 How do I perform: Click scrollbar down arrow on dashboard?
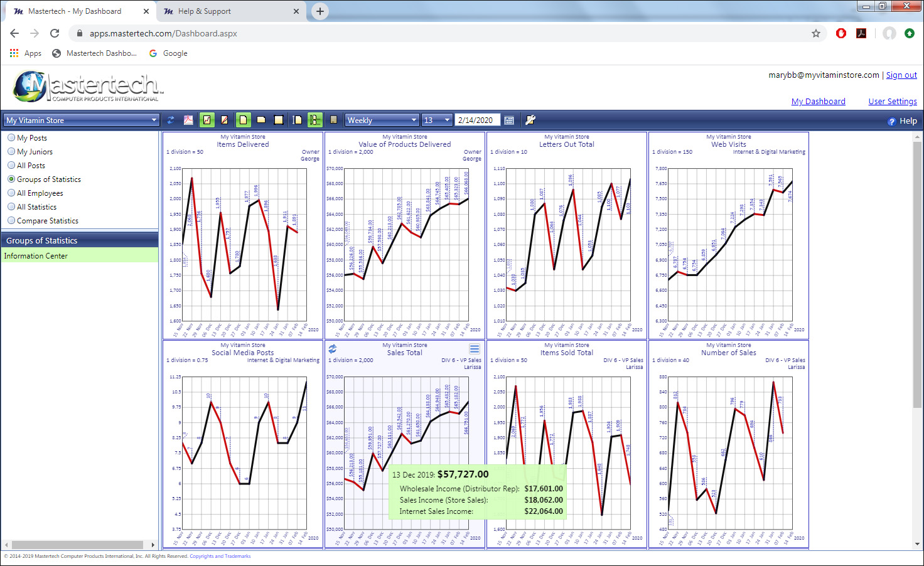(918, 544)
